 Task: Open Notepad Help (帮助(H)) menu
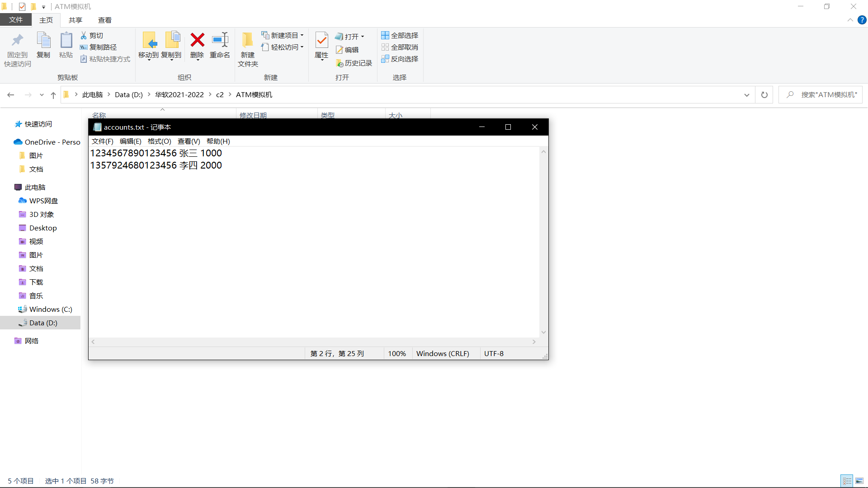point(218,141)
